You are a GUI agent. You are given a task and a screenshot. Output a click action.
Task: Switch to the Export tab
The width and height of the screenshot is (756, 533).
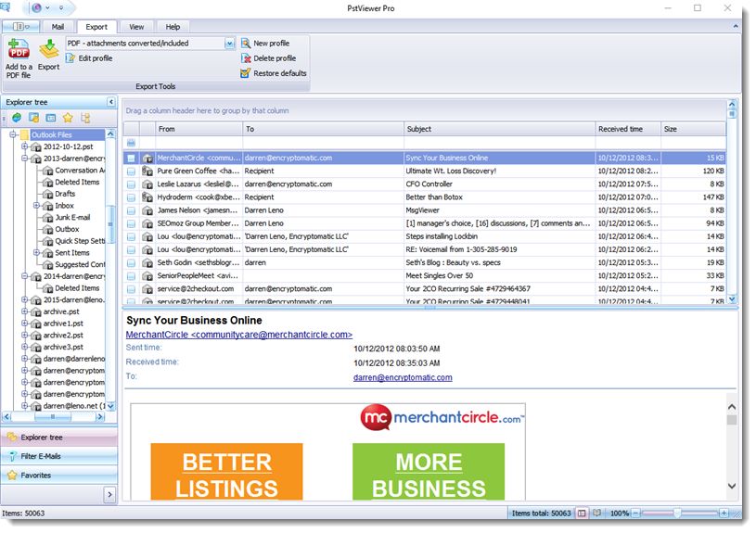coord(96,27)
